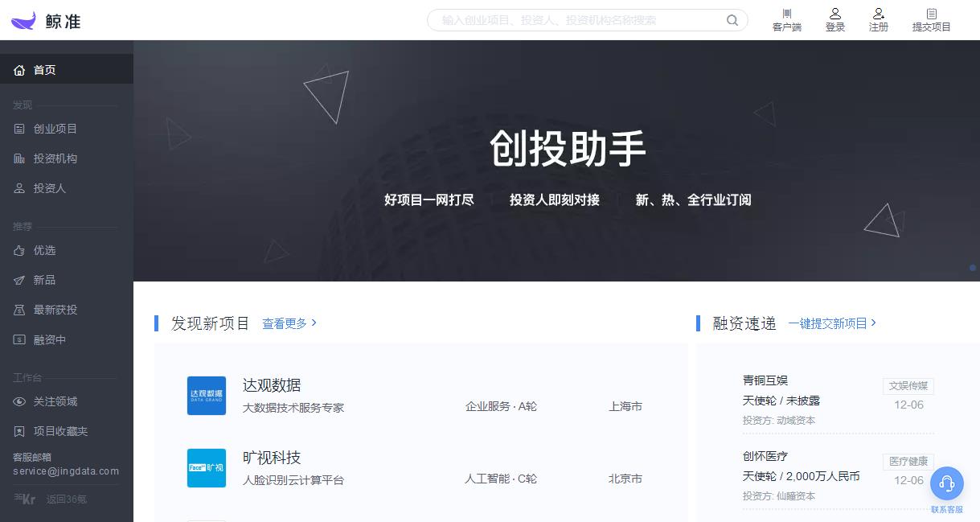Image resolution: width=980 pixels, height=522 pixels.
Task: Click the floating 联系客服 headset button
Action: click(946, 483)
